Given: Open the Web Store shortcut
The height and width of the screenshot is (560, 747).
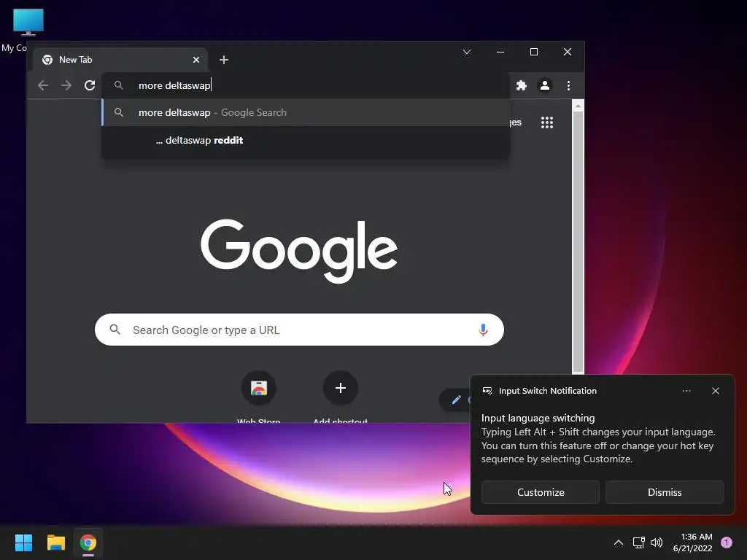Looking at the screenshot, I should coord(259,397).
